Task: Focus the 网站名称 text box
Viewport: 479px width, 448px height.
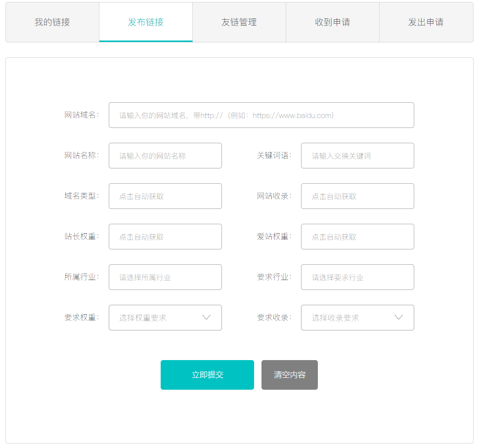Action: [165, 156]
